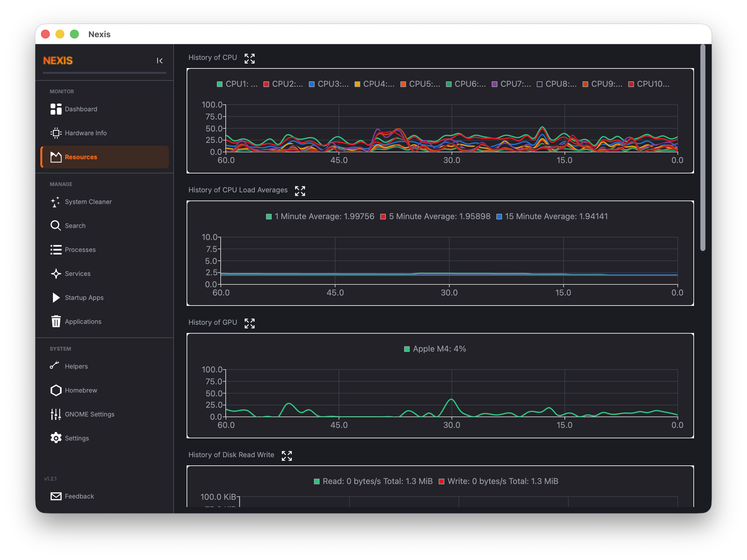Expand the History of CPU chart fullscreen
747x560 pixels.
tap(249, 58)
